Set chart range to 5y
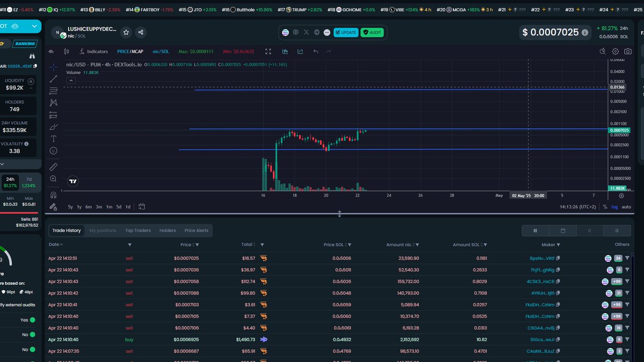The height and width of the screenshot is (362, 644). 70,206
